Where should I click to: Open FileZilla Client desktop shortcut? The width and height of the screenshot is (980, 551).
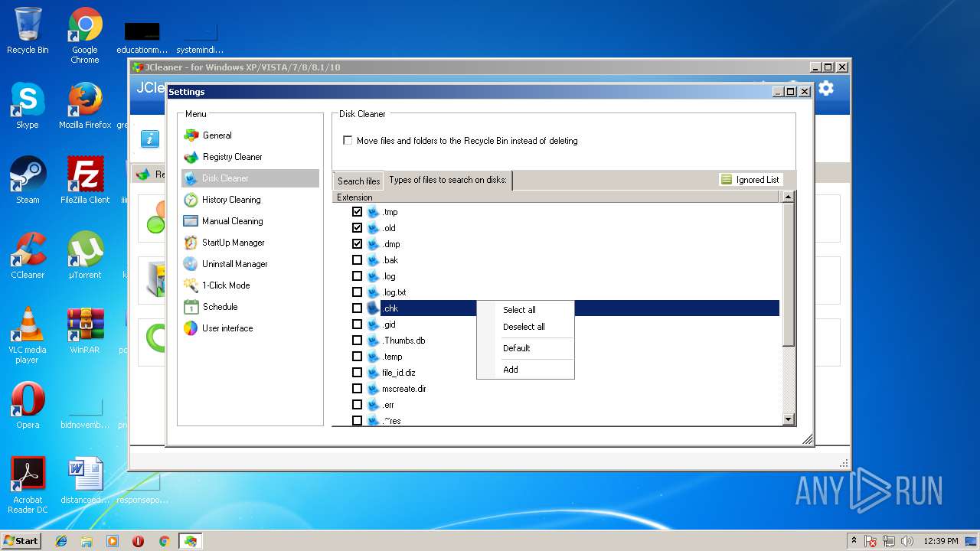85,181
